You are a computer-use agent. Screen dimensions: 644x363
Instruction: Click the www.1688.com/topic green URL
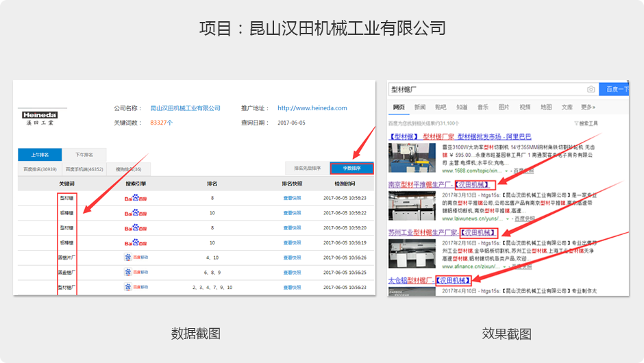(472, 171)
